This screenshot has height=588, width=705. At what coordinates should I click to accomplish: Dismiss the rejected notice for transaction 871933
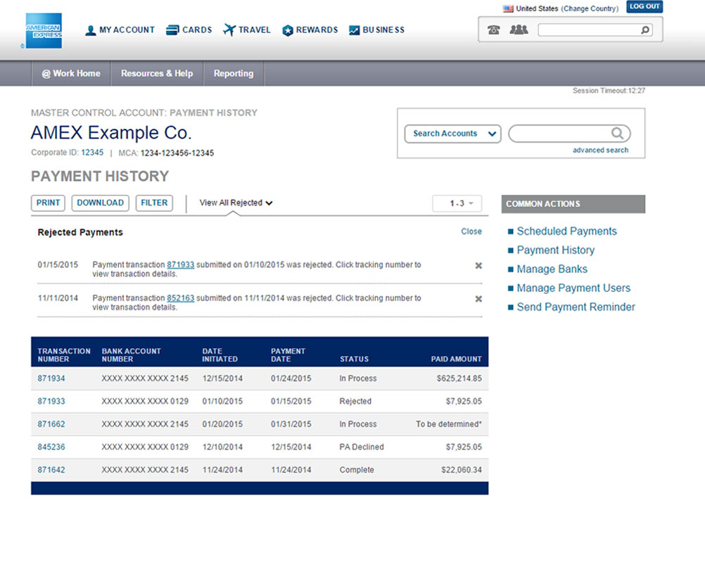point(478,266)
